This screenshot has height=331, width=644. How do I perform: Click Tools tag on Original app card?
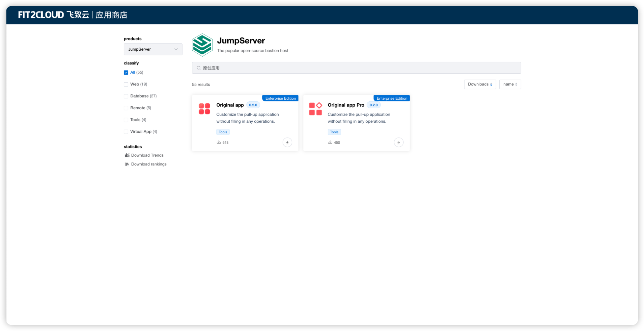(223, 132)
